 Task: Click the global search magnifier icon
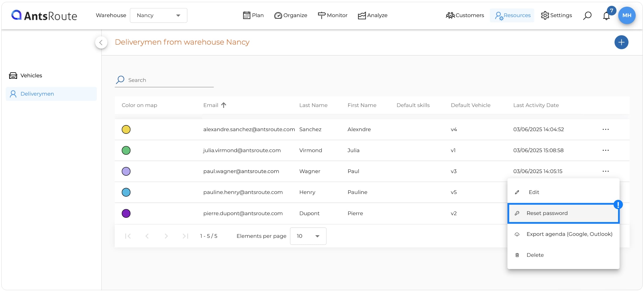click(587, 15)
